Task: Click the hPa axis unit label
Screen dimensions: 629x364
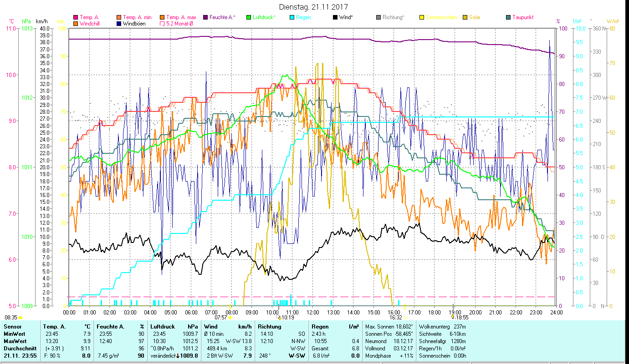Action: pos(26,21)
